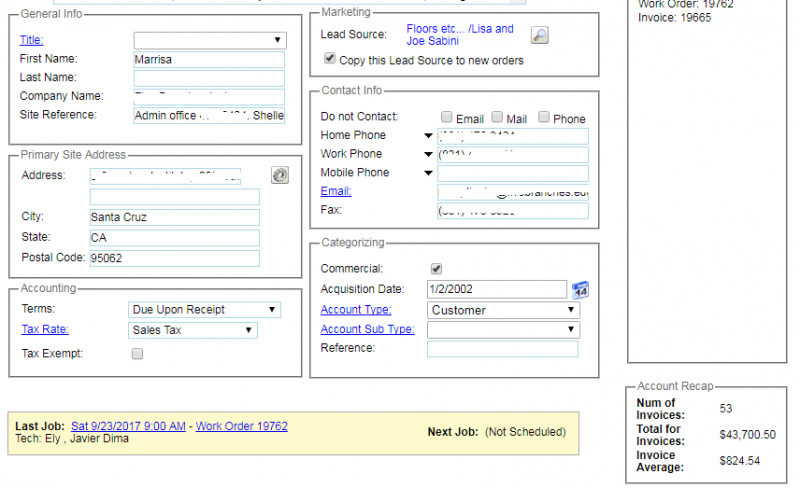
Task: Check the Do not Contact Email box
Action: (x=447, y=117)
